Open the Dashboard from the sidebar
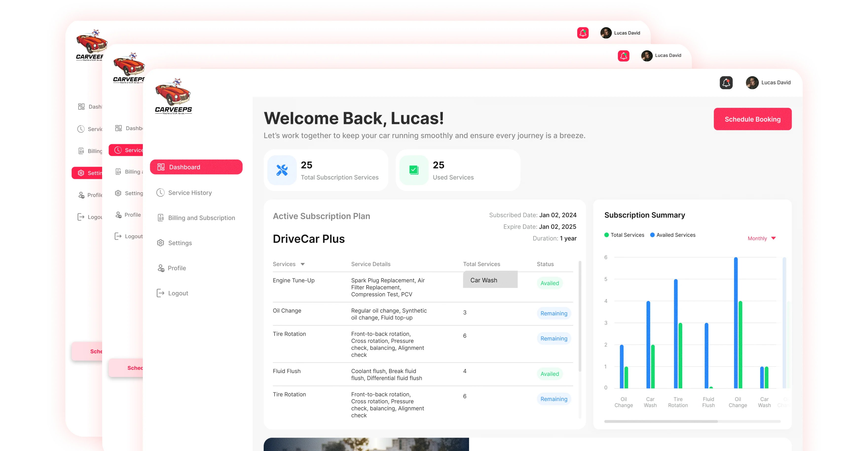Viewport: 868px width, 451px height. coord(196,167)
